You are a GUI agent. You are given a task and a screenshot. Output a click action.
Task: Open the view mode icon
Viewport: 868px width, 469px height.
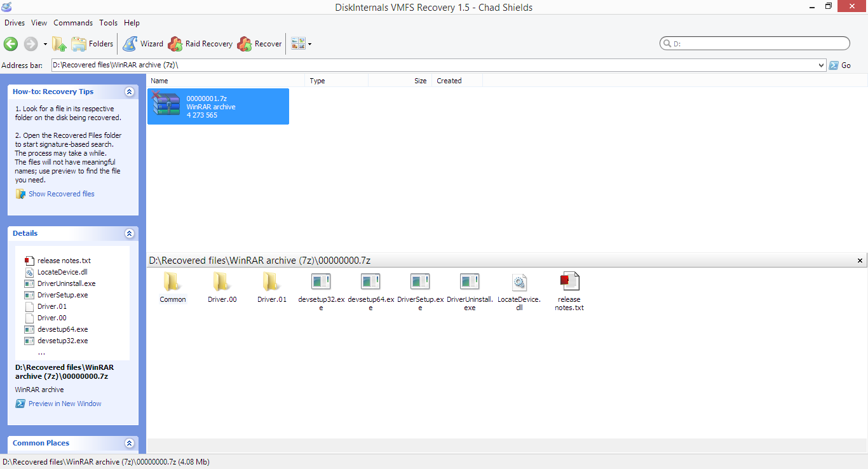[x=298, y=44]
